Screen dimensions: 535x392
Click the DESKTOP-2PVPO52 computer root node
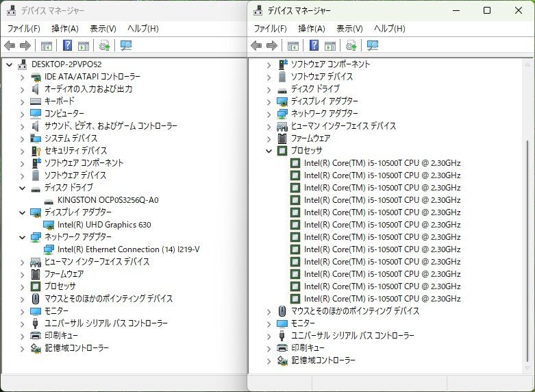click(x=66, y=64)
